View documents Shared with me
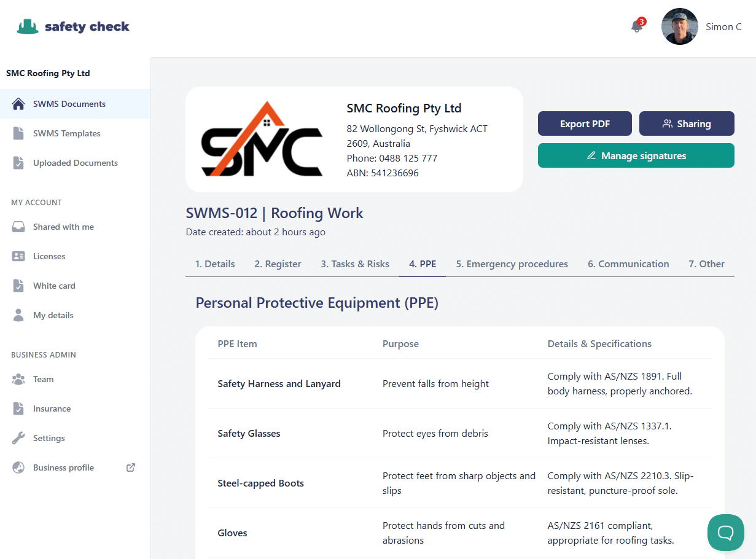This screenshot has width=756, height=559. point(63,227)
